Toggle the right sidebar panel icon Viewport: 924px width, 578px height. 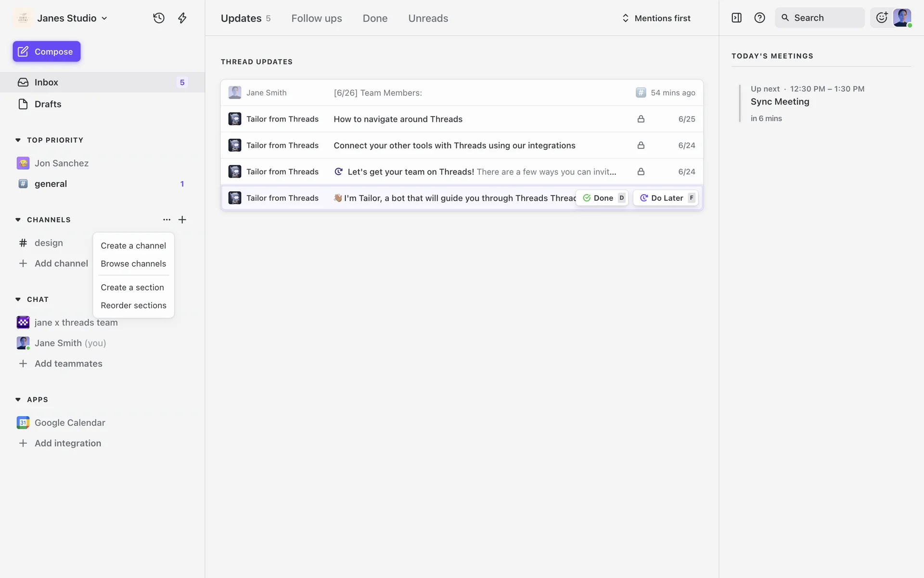pos(736,18)
